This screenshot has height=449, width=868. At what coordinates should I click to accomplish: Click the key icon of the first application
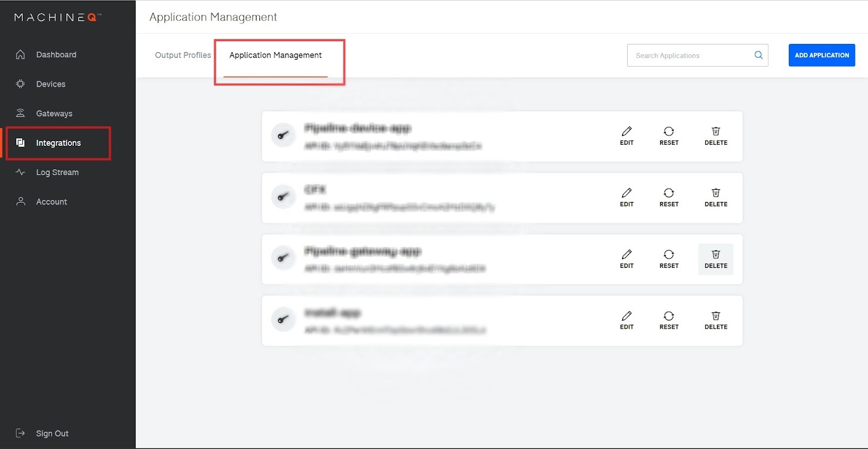[x=283, y=136]
